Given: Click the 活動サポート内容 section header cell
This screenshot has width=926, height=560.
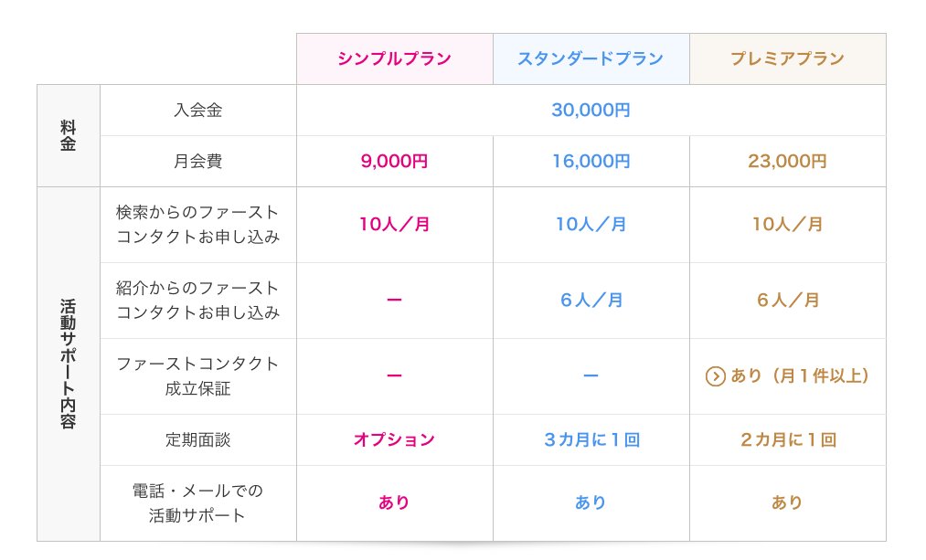Looking at the screenshot, I should tap(69, 364).
